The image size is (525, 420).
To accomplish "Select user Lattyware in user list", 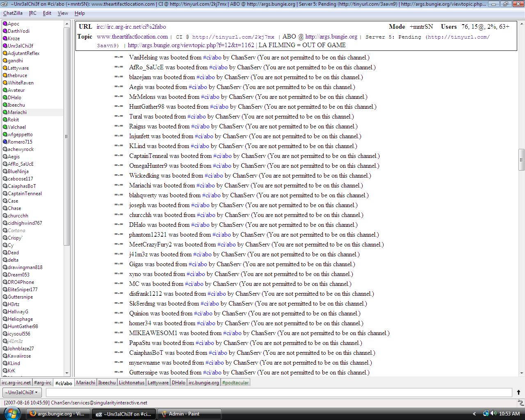I will 18,68.
